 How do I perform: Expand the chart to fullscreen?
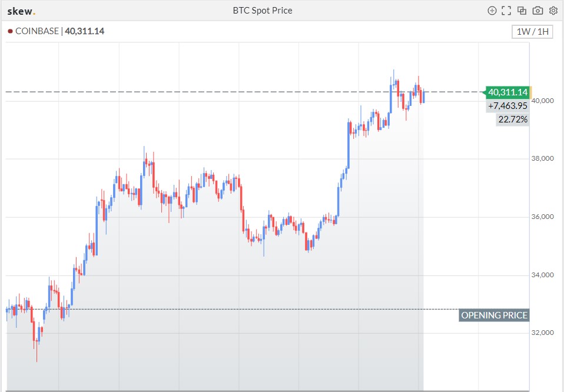point(506,11)
